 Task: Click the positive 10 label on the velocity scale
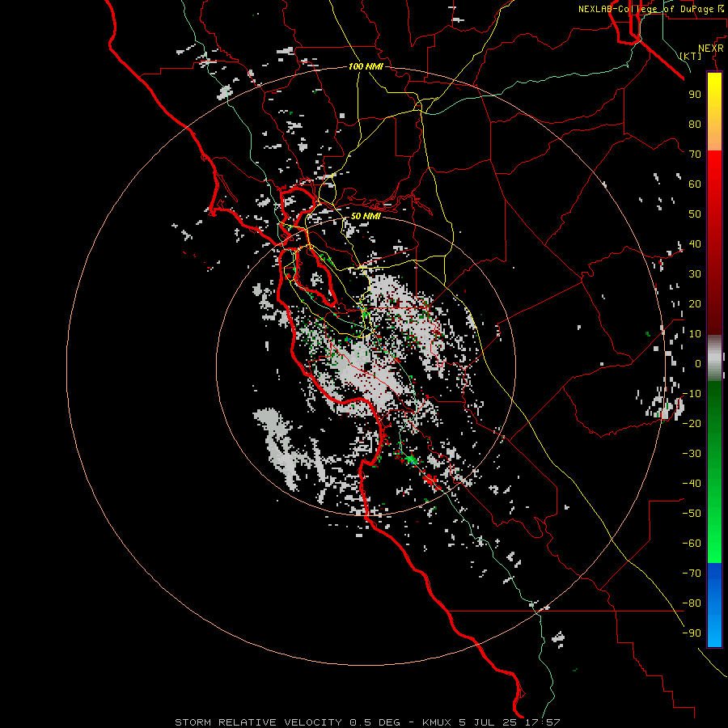(695, 334)
